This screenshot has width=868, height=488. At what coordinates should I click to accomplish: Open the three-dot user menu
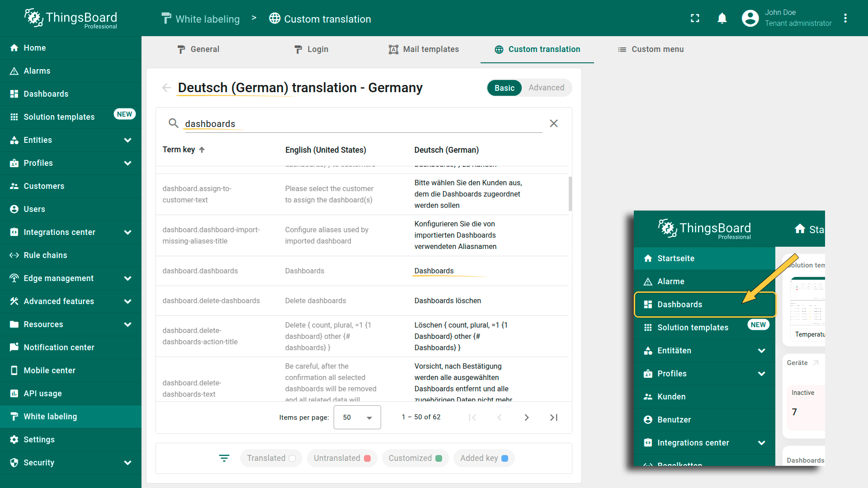pos(845,18)
